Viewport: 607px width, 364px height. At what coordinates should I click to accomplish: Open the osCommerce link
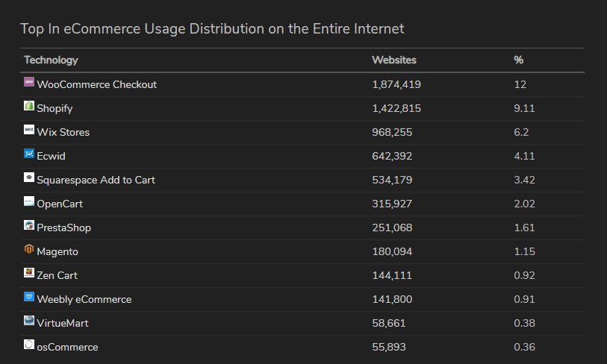pyautogui.click(x=67, y=348)
